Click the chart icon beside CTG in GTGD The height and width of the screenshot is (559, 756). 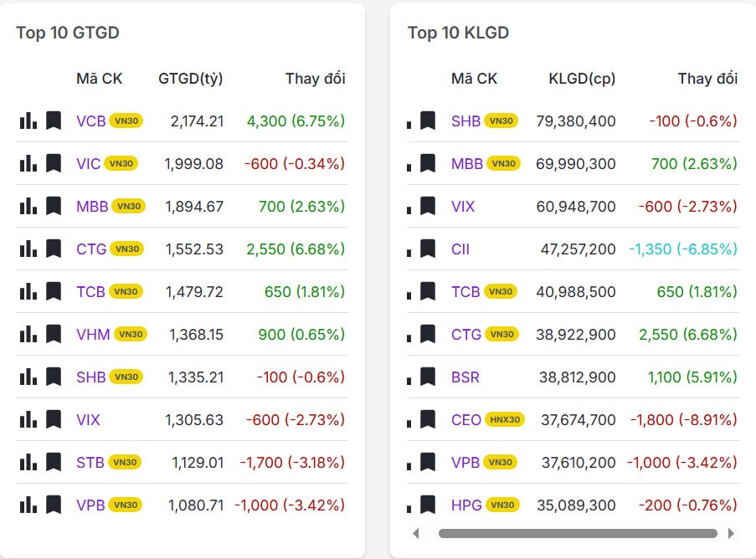click(28, 249)
